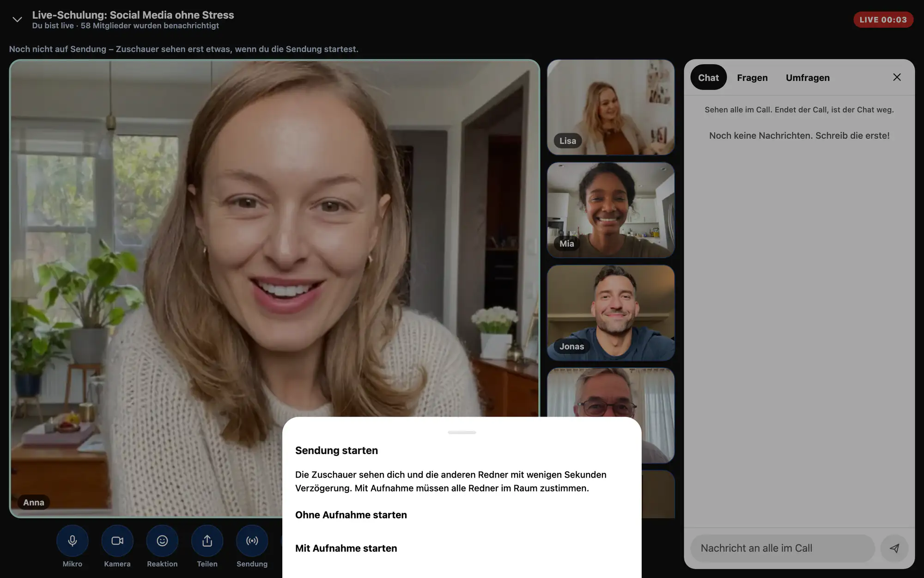Click the LIVE 00:03 timer badge

point(883,19)
